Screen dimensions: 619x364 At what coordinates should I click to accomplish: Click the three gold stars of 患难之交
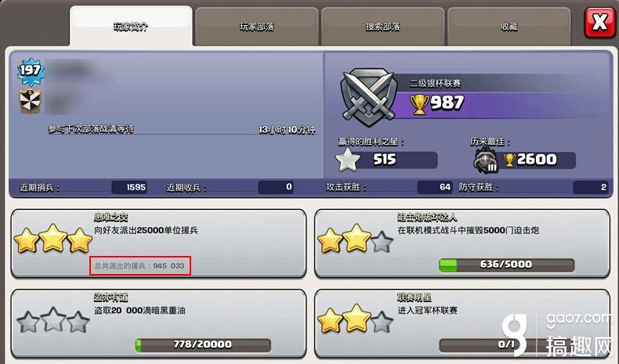coord(53,239)
